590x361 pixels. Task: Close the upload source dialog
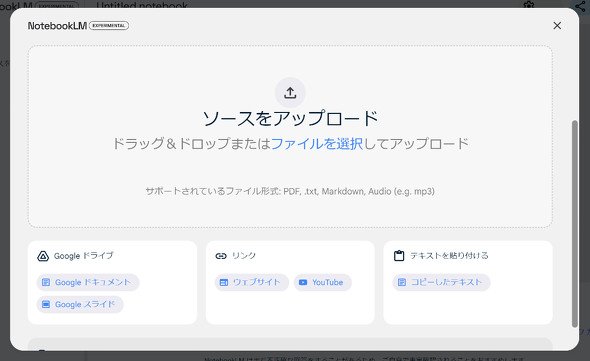click(557, 26)
